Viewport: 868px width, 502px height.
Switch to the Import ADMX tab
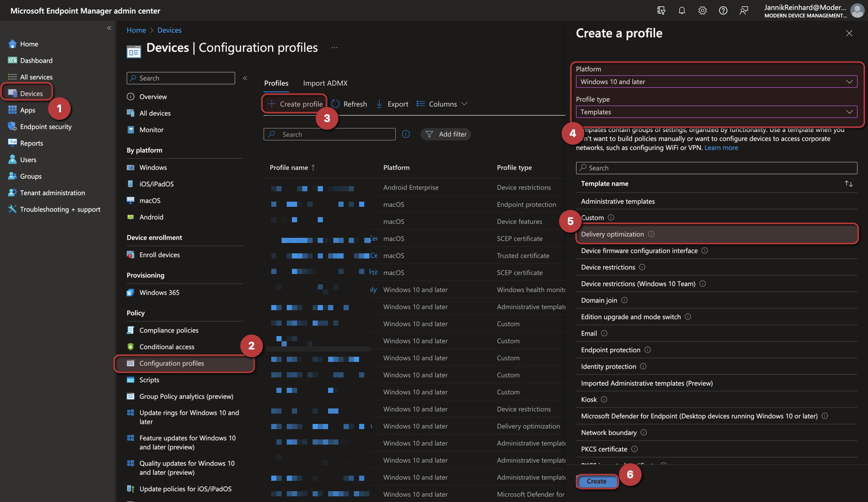point(325,83)
